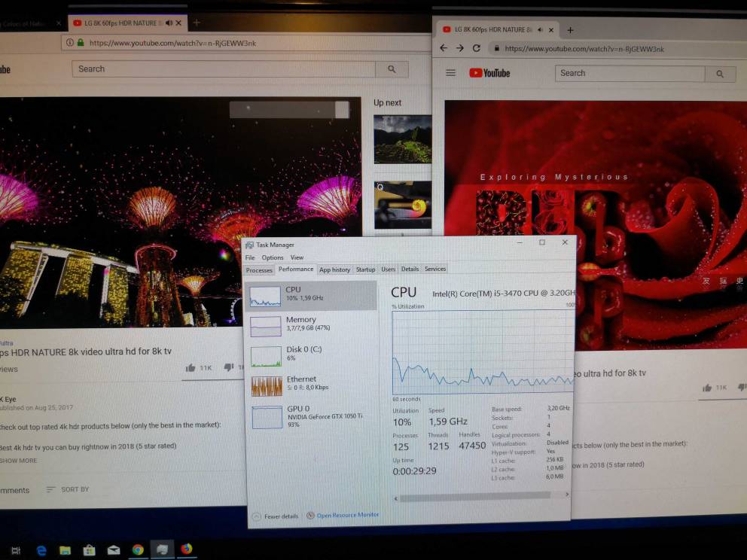Open File Explorer from the taskbar

point(66,551)
